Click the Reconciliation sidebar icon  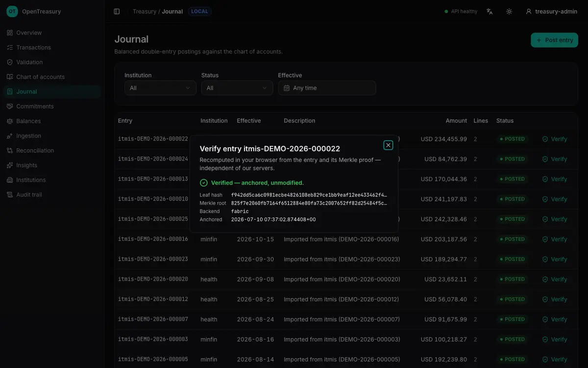tap(10, 151)
